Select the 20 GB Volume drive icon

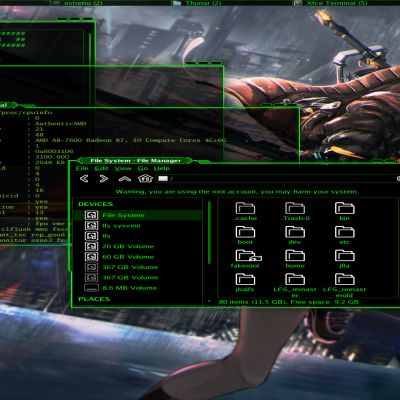[91, 246]
